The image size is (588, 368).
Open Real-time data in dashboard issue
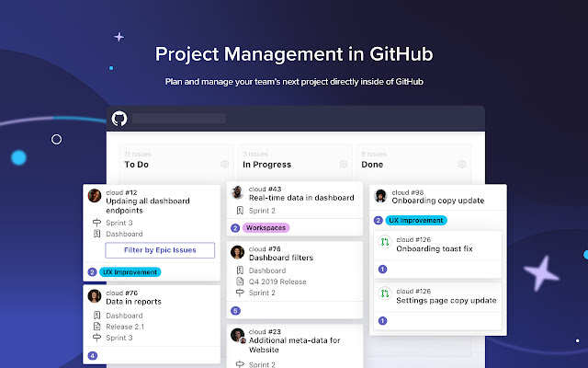coord(301,198)
